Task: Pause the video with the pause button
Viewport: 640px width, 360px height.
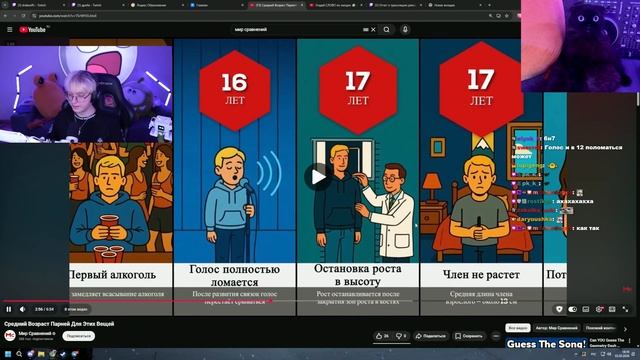Action: (x=9, y=309)
